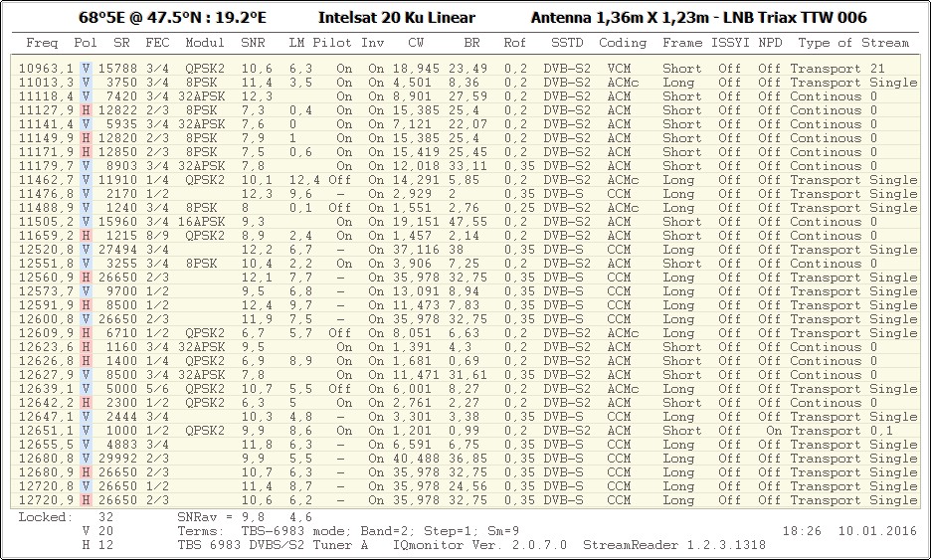Select symbol rate 27494
Image resolution: width=931 pixels, height=560 pixels.
coord(117,250)
